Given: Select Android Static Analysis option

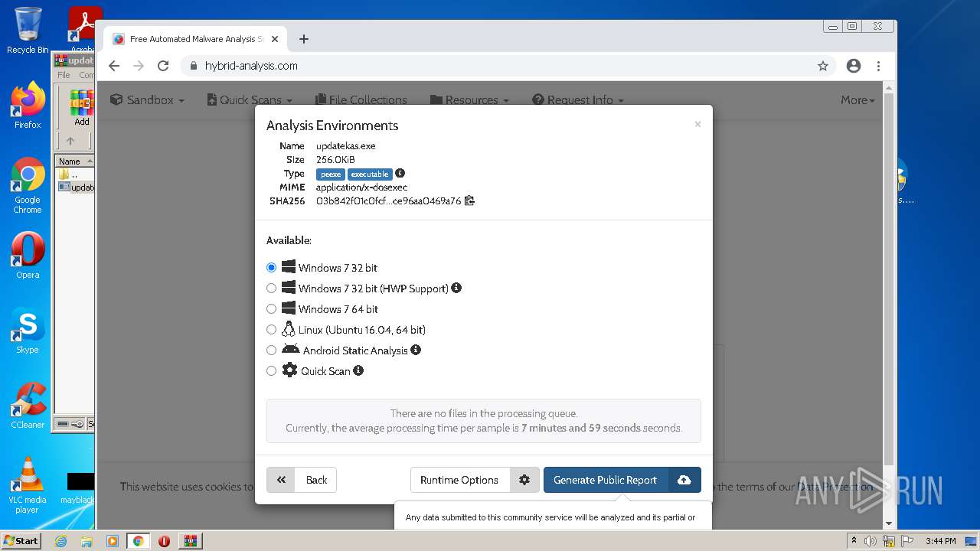Looking at the screenshot, I should [271, 350].
